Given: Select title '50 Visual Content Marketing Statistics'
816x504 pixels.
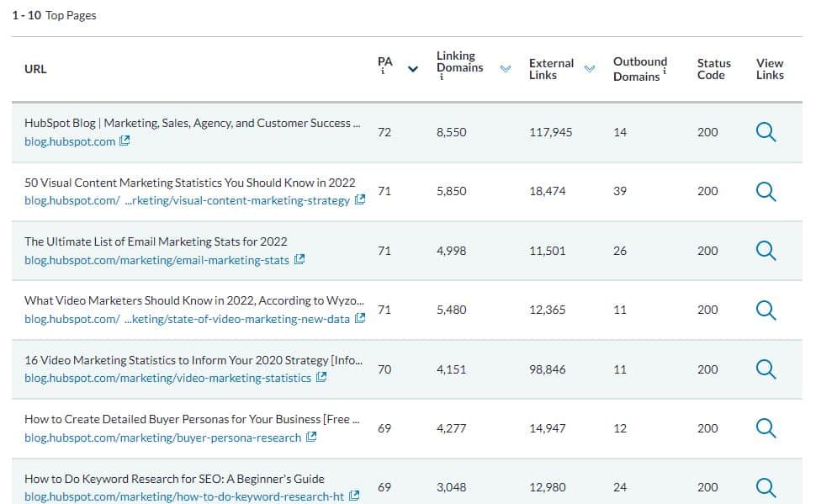Looking at the screenshot, I should (x=190, y=183).
